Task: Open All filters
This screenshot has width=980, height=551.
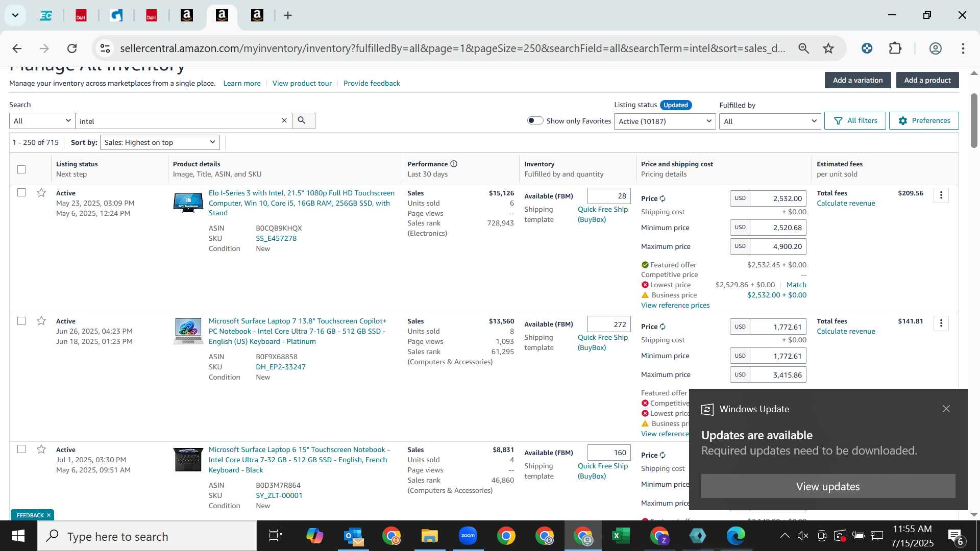Action: click(x=855, y=121)
